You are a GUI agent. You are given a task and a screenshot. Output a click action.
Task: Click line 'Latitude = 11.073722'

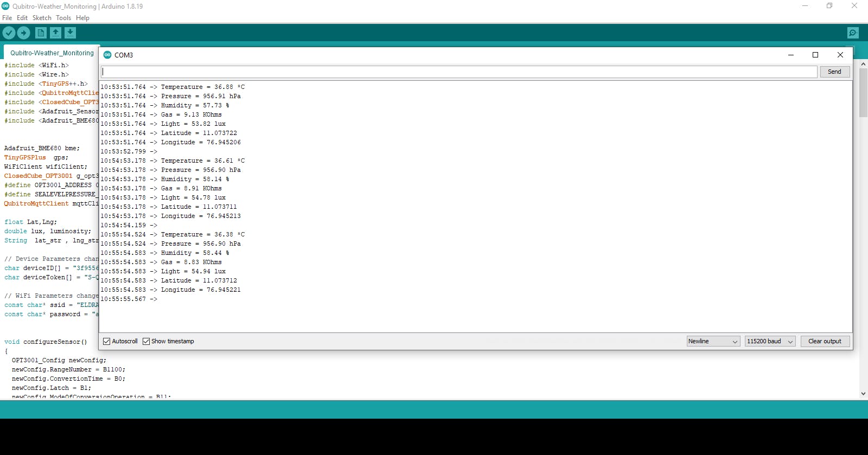click(199, 133)
